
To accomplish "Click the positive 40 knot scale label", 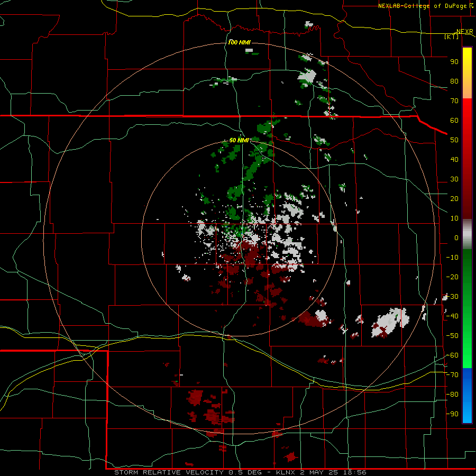I will [x=454, y=159].
